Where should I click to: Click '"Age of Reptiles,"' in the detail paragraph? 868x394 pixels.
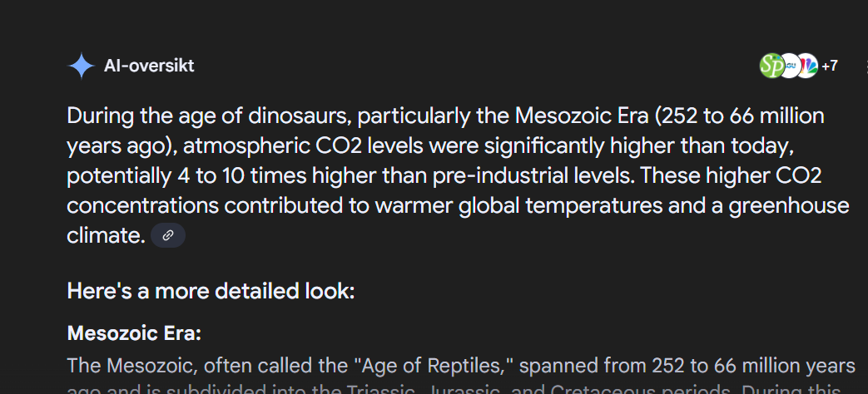(433, 366)
